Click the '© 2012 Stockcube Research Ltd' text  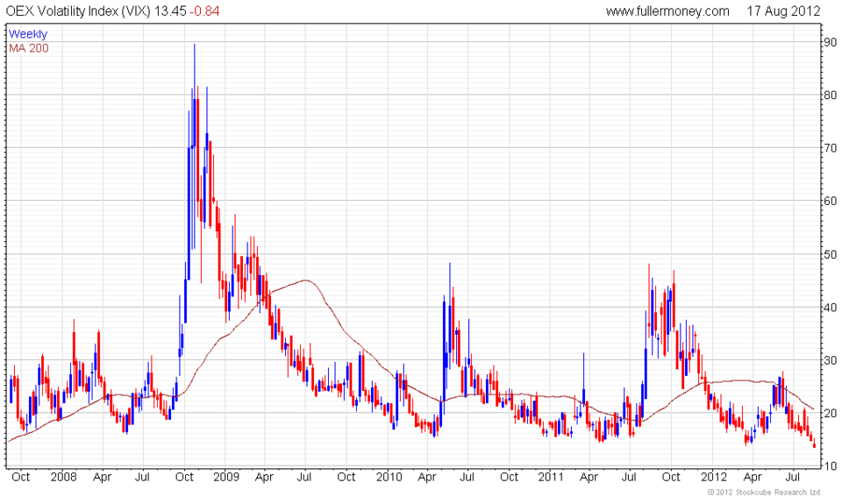point(764,493)
